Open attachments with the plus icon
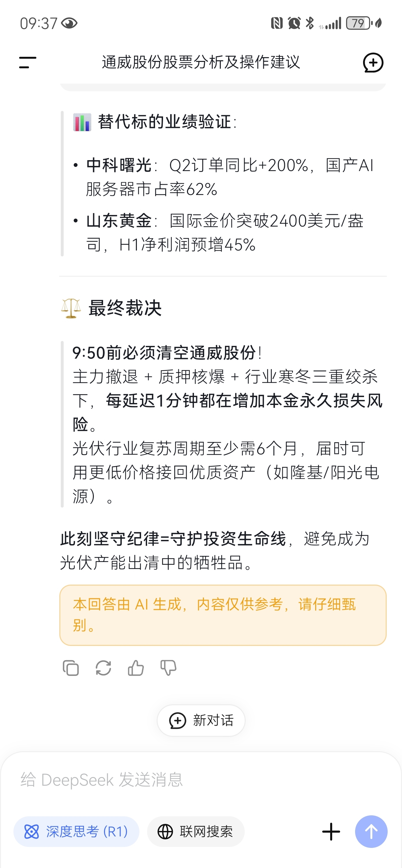 (331, 831)
